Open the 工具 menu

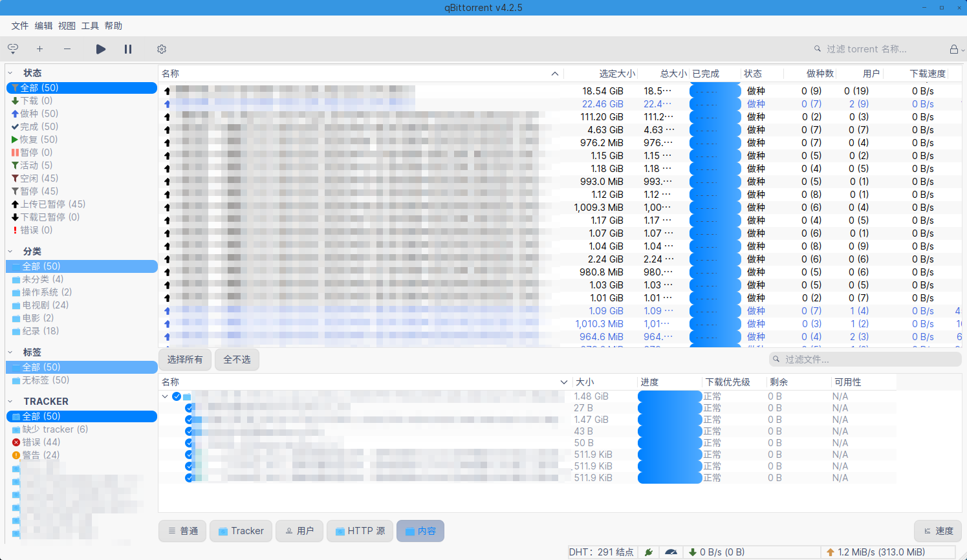pyautogui.click(x=90, y=26)
